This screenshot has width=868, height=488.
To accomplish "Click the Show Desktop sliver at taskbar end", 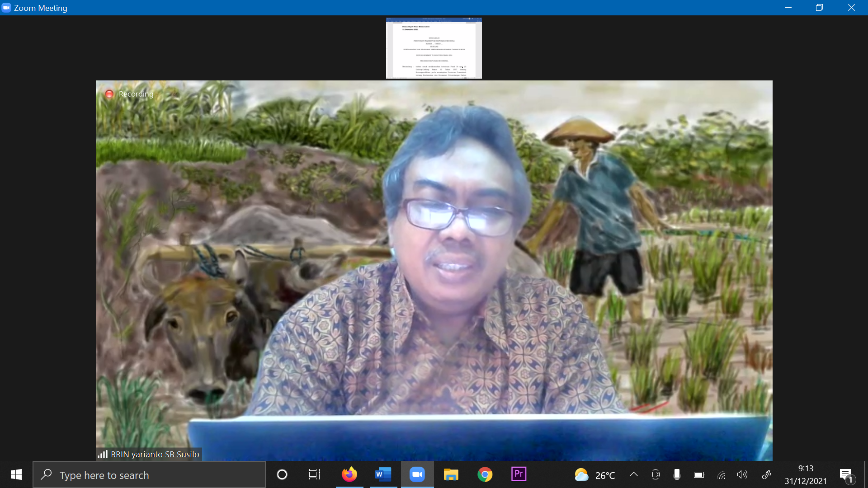I will point(866,474).
